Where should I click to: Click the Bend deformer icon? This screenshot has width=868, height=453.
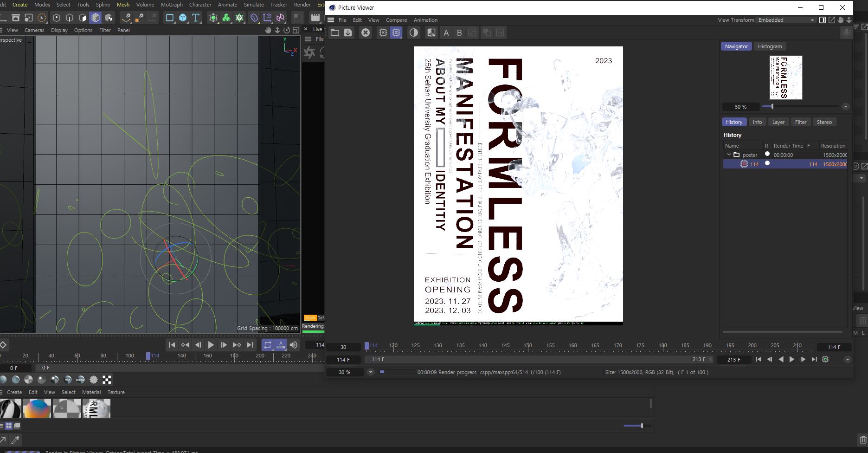[254, 18]
